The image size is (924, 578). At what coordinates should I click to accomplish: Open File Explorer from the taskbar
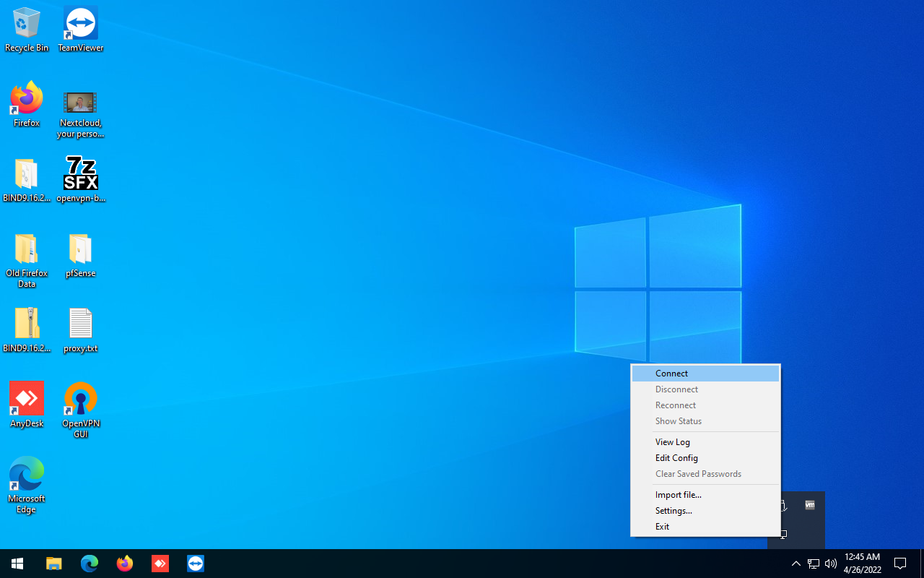(54, 564)
